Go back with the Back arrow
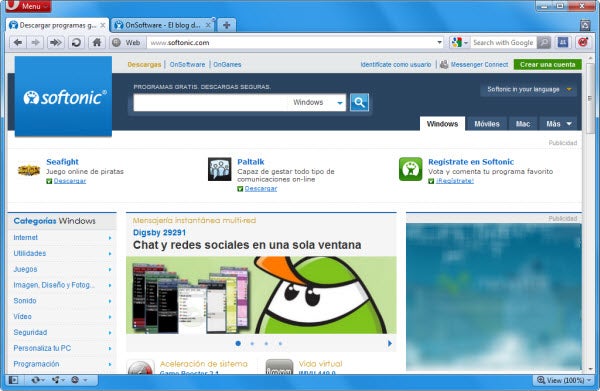This screenshot has width=600, height=391. 18,42
